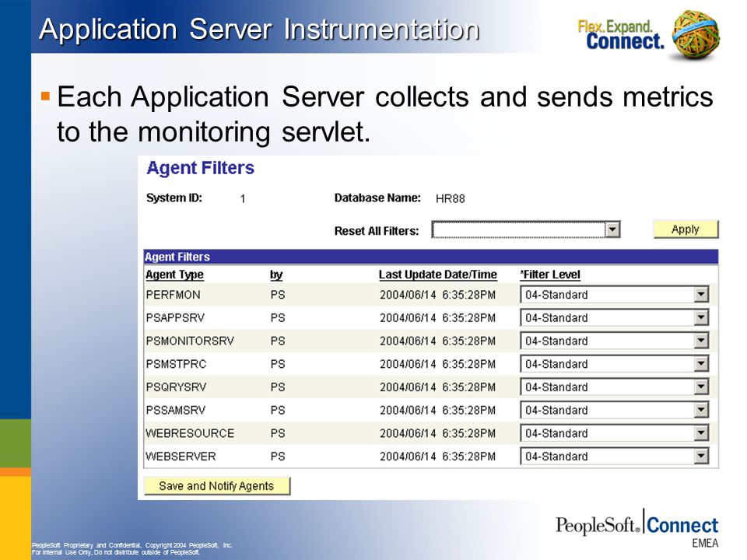Click the Apply button
747x560 pixels.
(685, 229)
